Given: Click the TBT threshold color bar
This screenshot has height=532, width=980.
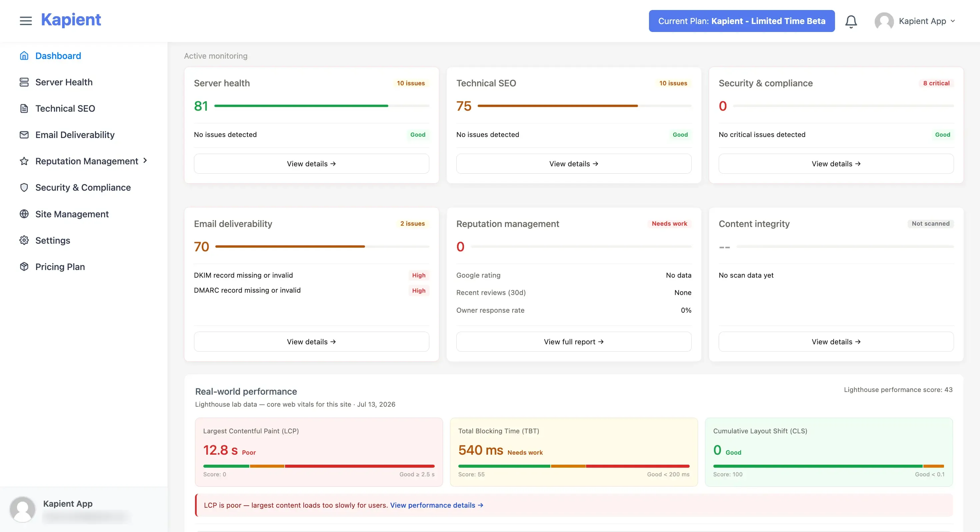Looking at the screenshot, I should coord(574,466).
